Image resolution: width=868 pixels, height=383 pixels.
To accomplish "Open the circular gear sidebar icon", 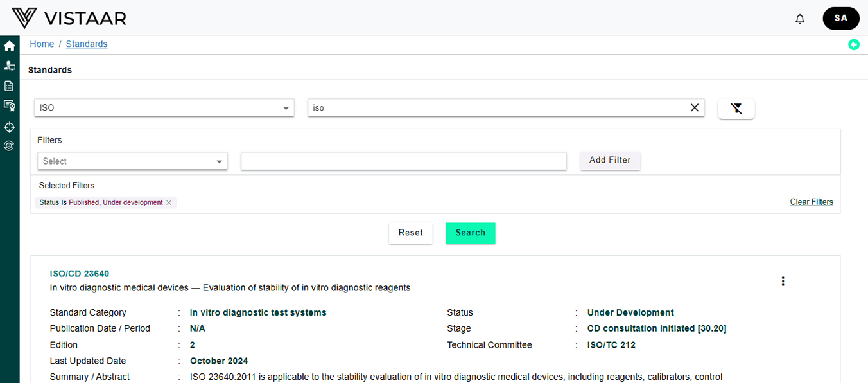I will tap(10, 146).
